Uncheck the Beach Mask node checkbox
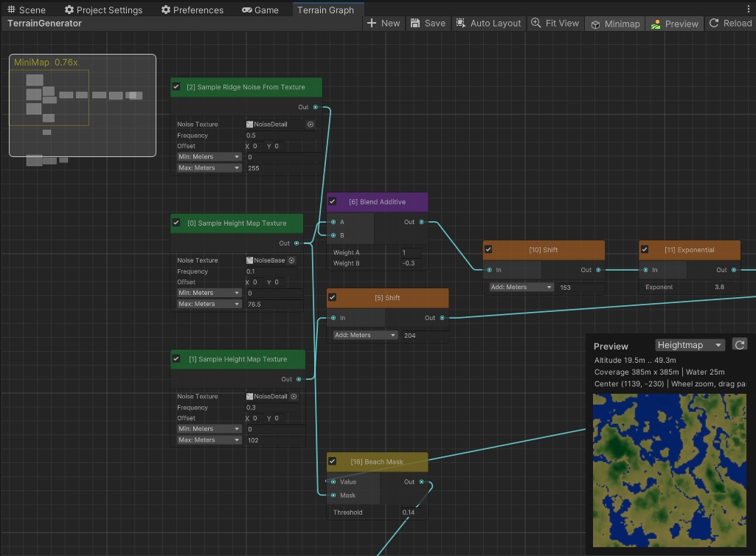Screen dimensions: 756x556 [x=332, y=461]
